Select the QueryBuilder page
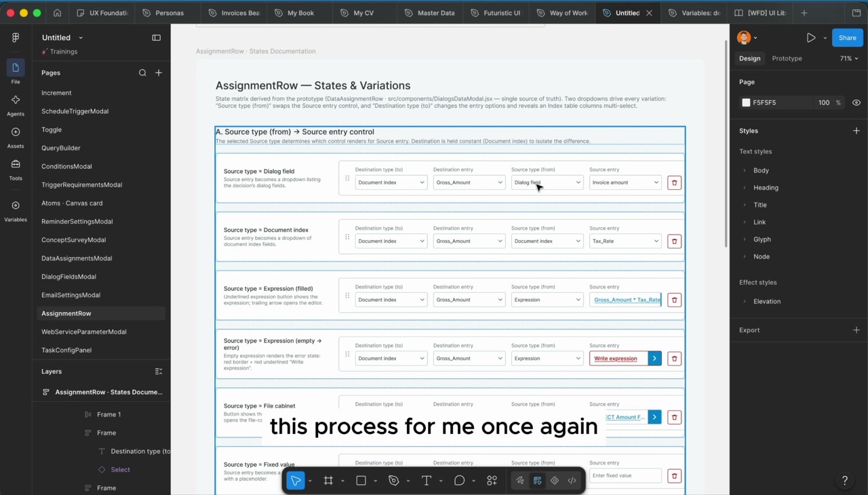The height and width of the screenshot is (495, 868). pyautogui.click(x=61, y=148)
